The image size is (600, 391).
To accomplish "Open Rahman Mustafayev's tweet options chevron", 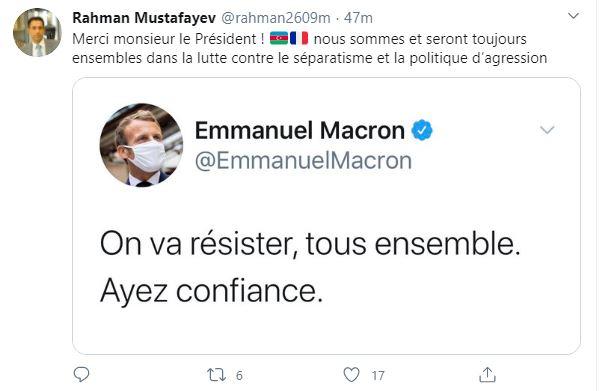I will (x=573, y=16).
